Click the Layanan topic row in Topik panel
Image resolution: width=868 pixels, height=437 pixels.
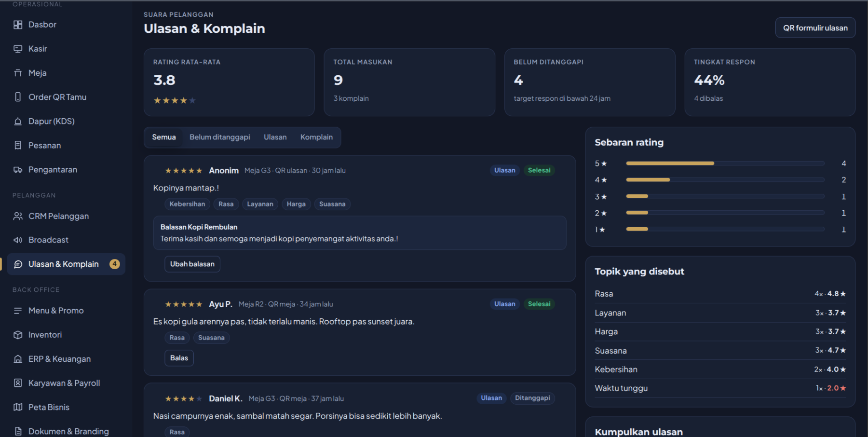pyautogui.click(x=720, y=313)
